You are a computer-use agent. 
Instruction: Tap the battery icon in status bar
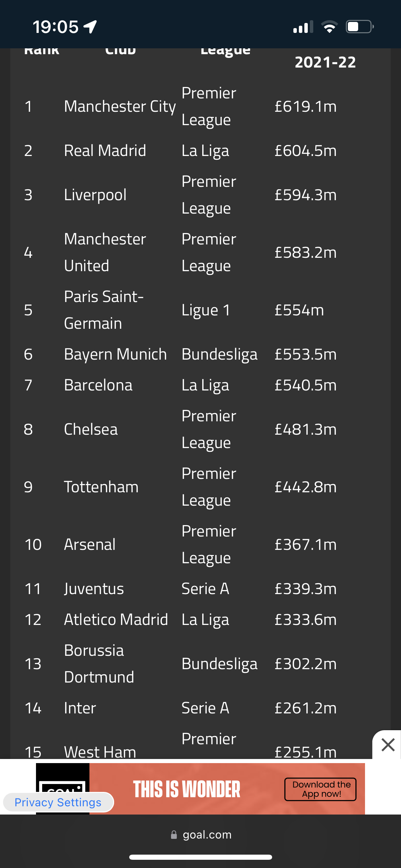click(x=360, y=27)
